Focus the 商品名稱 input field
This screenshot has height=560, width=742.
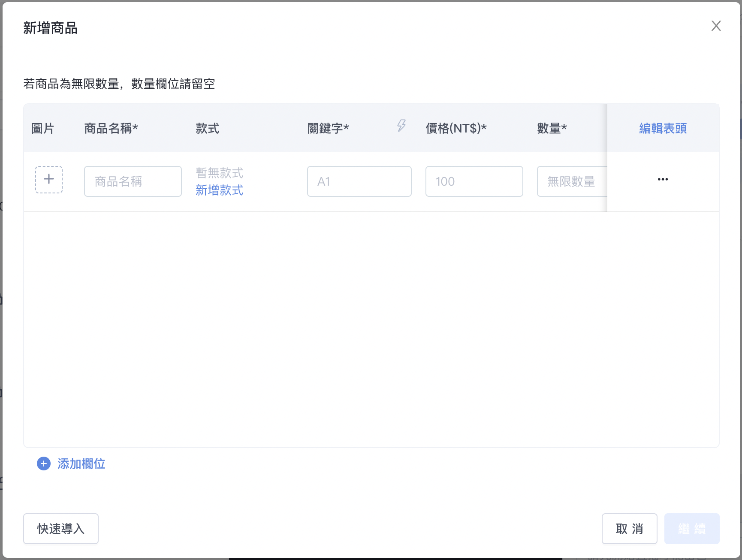tap(133, 181)
